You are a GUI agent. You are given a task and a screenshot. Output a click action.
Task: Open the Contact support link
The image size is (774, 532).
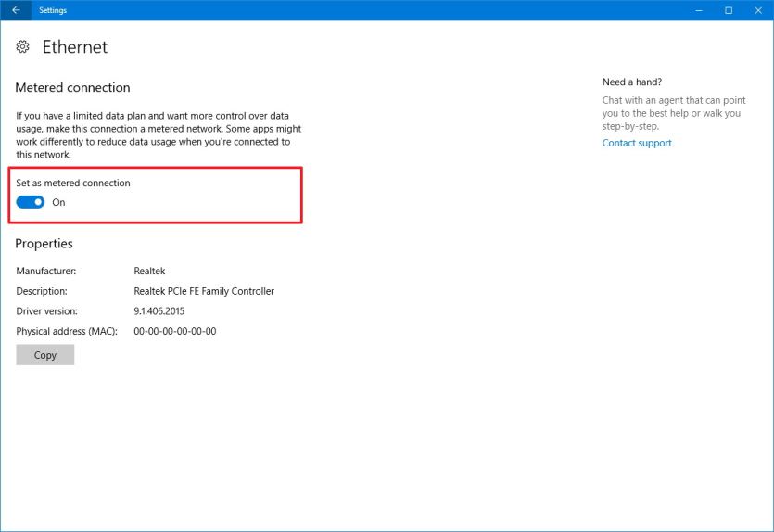click(x=637, y=143)
